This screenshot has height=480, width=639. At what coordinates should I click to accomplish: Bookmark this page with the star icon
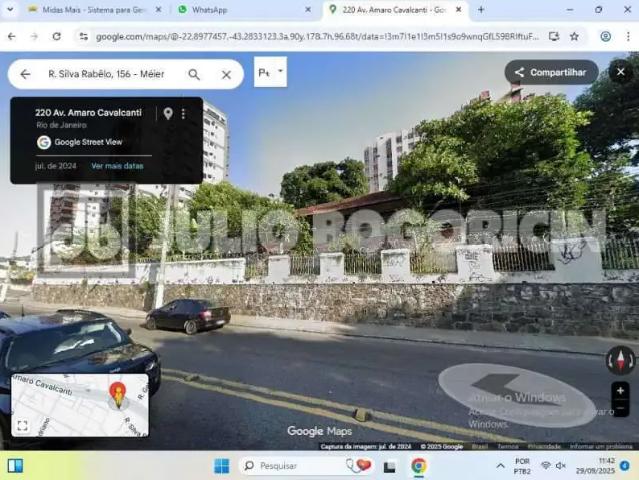(574, 37)
